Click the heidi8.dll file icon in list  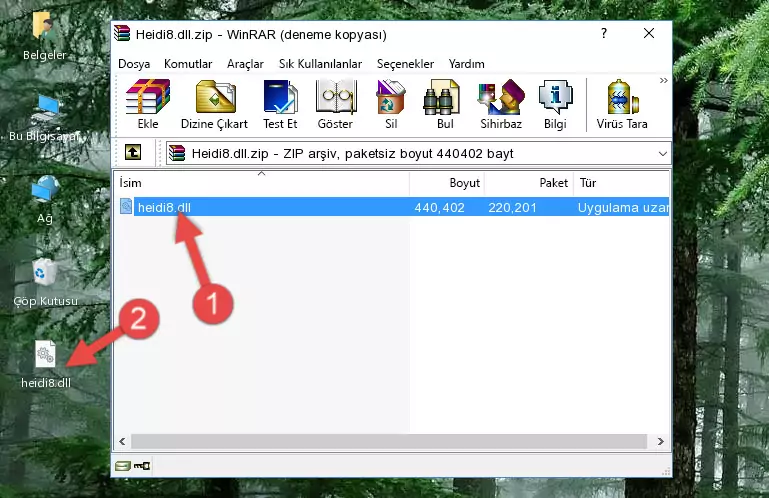pyautogui.click(x=126, y=207)
